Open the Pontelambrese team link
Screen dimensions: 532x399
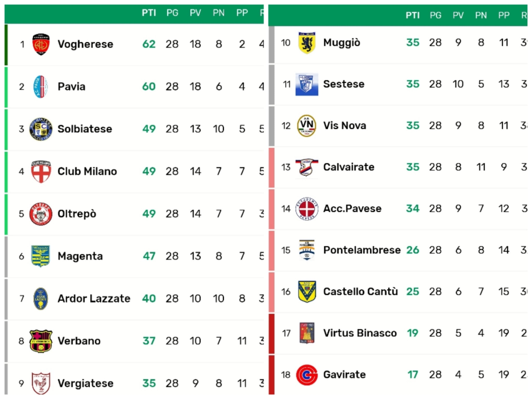coord(362,250)
